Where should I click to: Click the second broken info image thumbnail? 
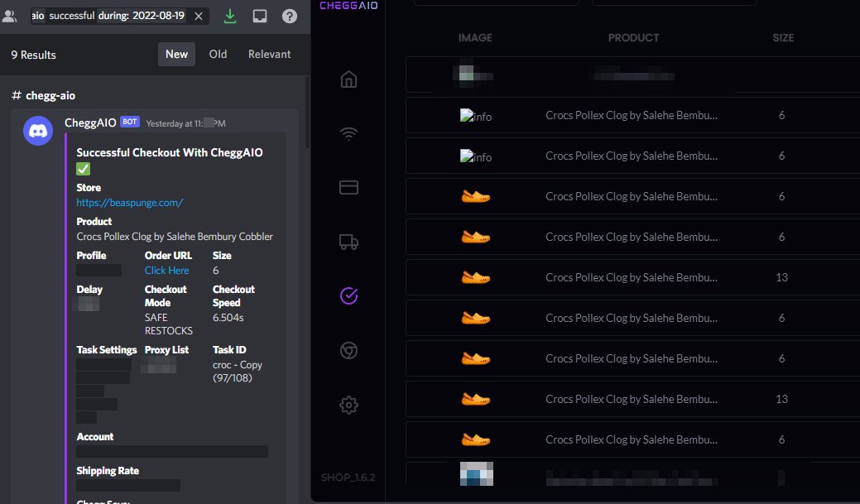475,156
